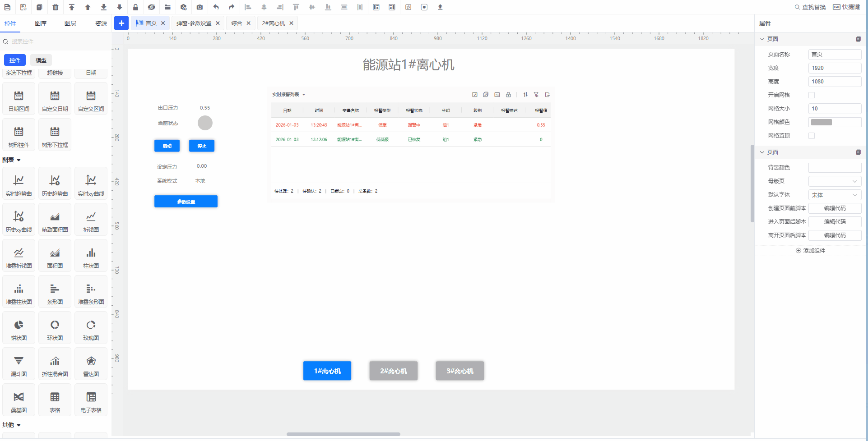Open the 弹窗-参数设置 page tab

tap(194, 23)
